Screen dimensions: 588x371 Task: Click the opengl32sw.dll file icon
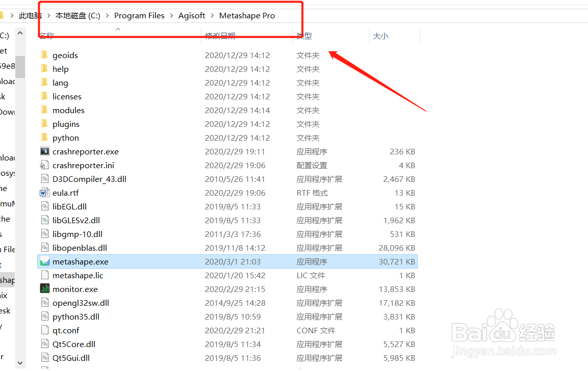coord(45,303)
